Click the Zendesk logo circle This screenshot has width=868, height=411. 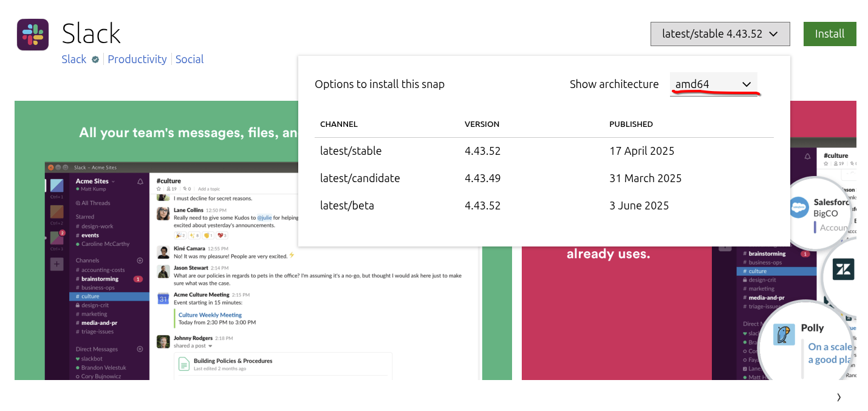click(x=844, y=269)
